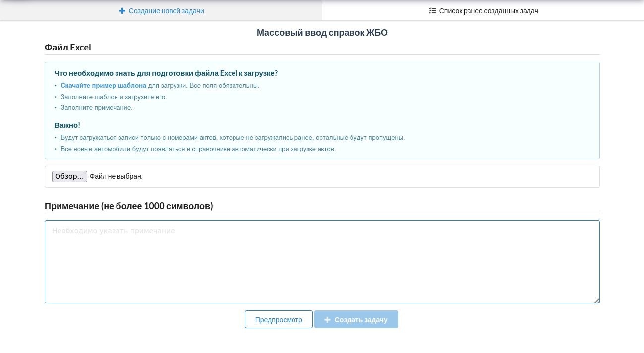Switch to the Создание новой задачи tab

coord(161,11)
